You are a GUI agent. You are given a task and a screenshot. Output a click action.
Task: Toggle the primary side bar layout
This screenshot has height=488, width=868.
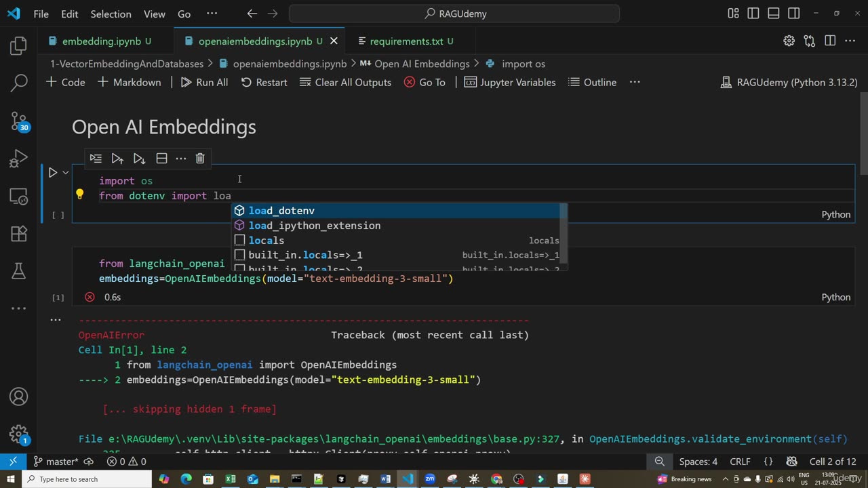[753, 14]
